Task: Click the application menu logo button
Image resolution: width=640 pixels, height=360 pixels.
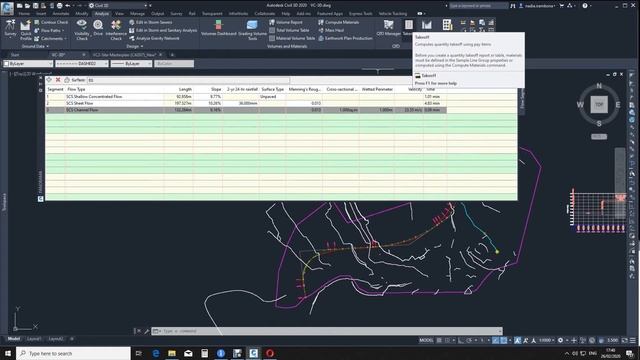Action: pyautogui.click(x=7, y=8)
